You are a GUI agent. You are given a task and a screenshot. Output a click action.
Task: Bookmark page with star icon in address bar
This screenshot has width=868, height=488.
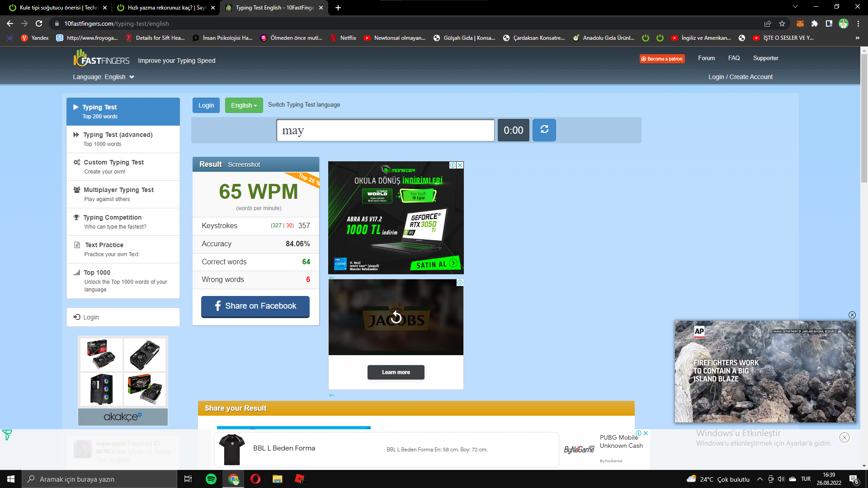[x=782, y=23]
